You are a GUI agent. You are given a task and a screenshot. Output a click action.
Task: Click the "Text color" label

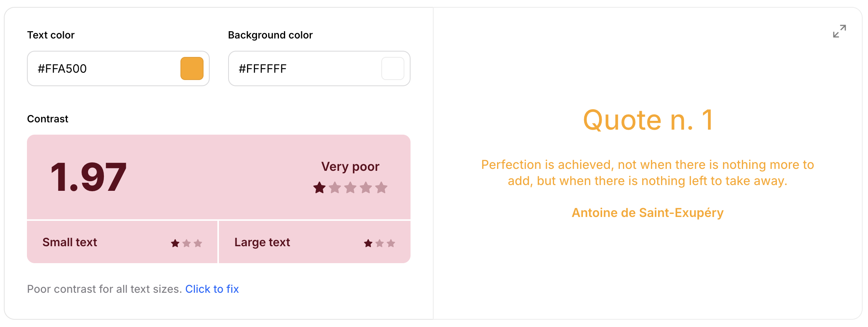51,35
